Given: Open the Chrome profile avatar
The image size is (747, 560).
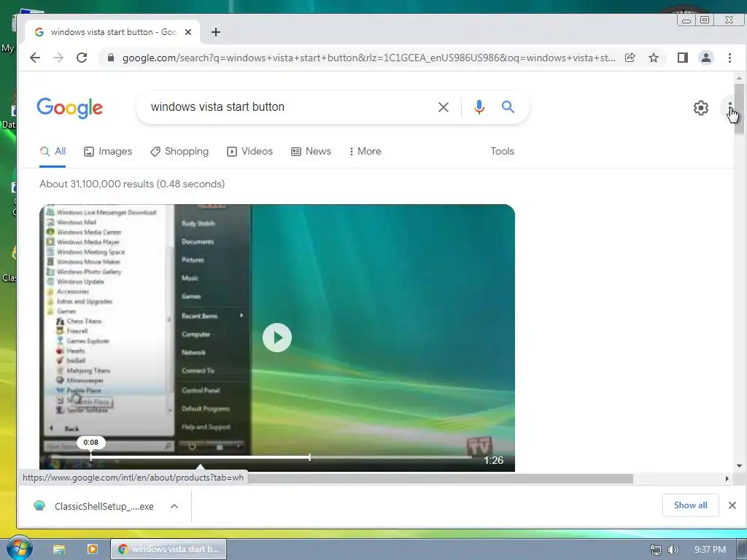Looking at the screenshot, I should coord(706,58).
